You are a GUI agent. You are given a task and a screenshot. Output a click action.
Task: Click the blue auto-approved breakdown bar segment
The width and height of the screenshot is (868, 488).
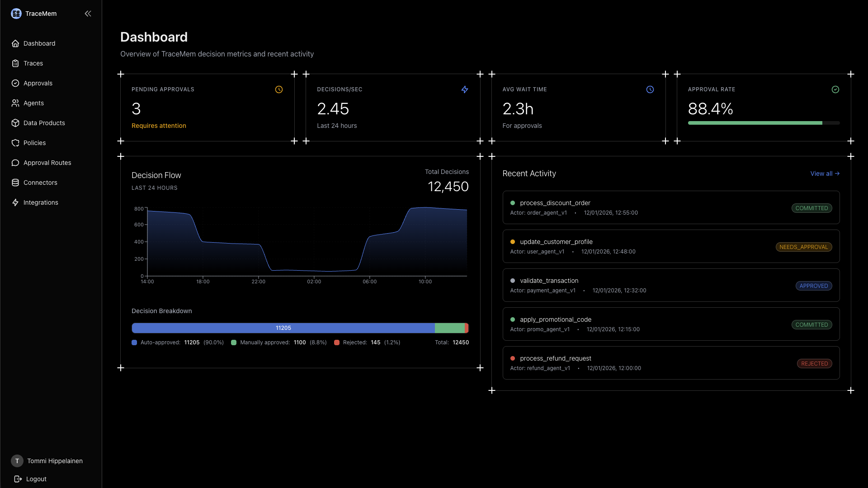[x=283, y=328]
